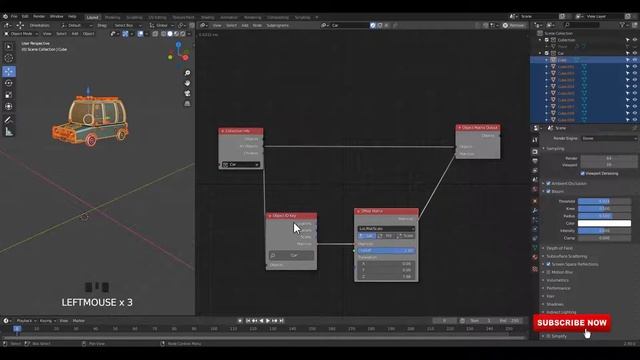Open the File menu
This screenshot has height=360, width=640.
(14, 17)
